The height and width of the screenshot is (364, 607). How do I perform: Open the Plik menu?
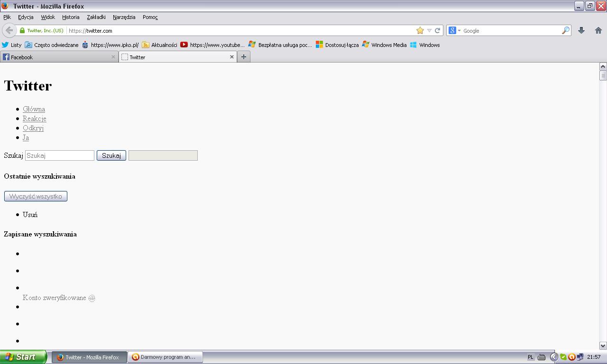[x=7, y=17]
